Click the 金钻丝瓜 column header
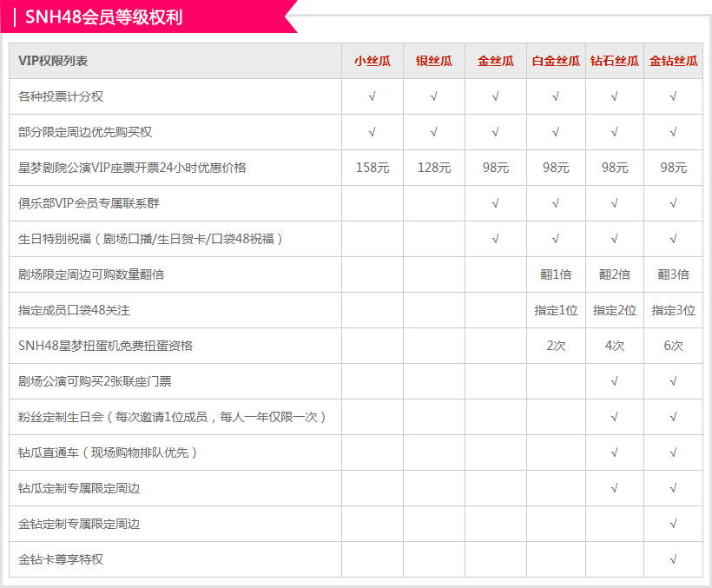712x588 pixels. coord(674,61)
